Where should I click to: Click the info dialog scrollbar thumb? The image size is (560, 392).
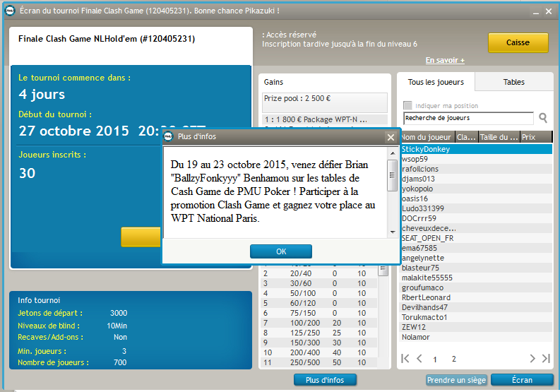pyautogui.click(x=393, y=175)
